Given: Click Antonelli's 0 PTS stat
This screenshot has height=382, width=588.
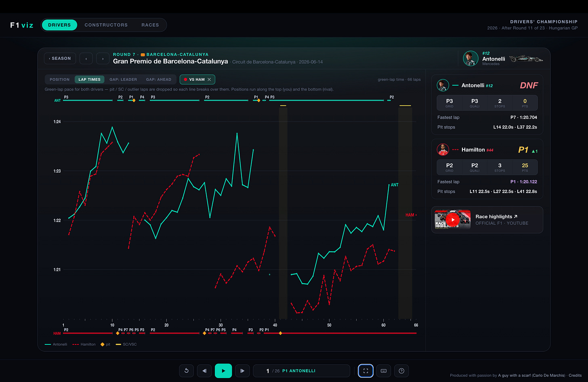Looking at the screenshot, I should click(525, 103).
